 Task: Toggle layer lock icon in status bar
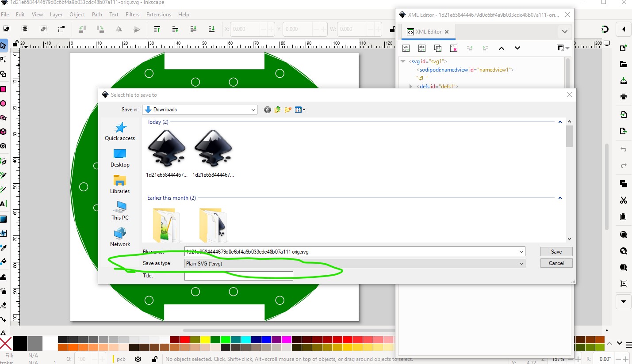[154, 359]
